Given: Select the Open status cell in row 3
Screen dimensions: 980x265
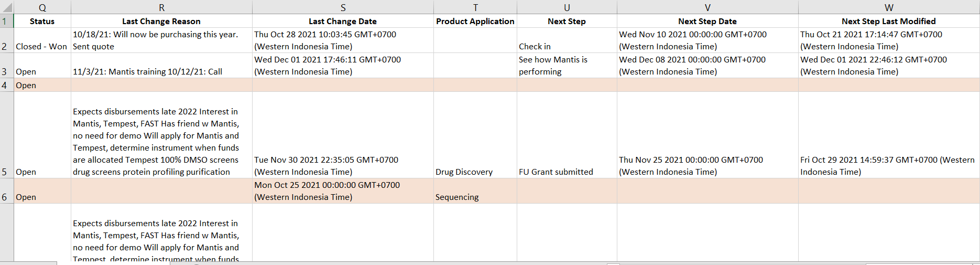Looking at the screenshot, I should click(42, 66).
